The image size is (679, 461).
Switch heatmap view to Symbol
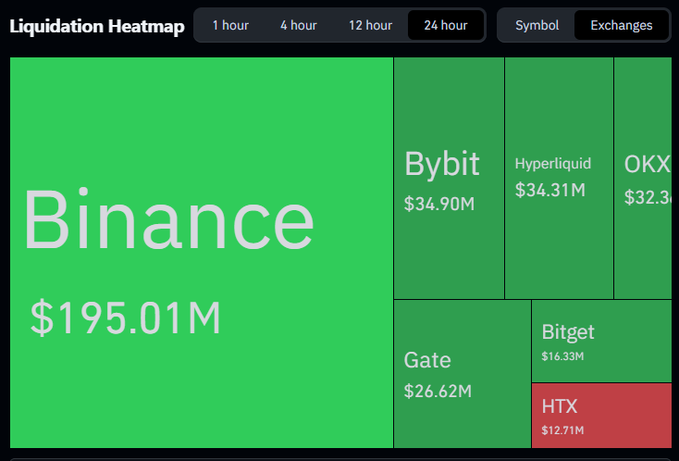click(537, 26)
